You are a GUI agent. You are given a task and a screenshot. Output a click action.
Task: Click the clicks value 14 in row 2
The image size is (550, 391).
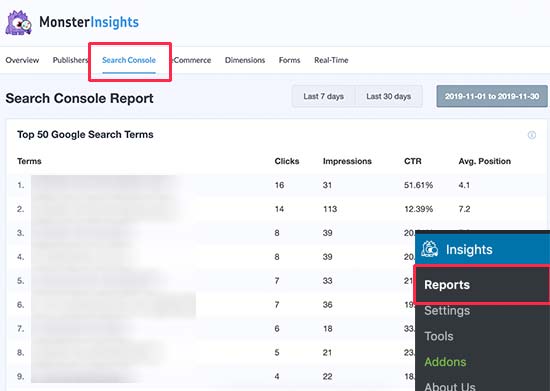point(280,209)
